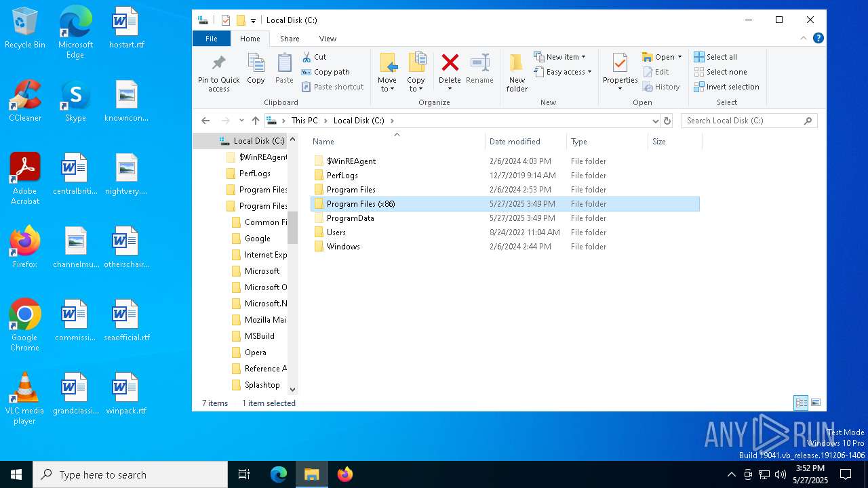The width and height of the screenshot is (868, 488).
Task: Open the File tab
Action: click(212, 39)
